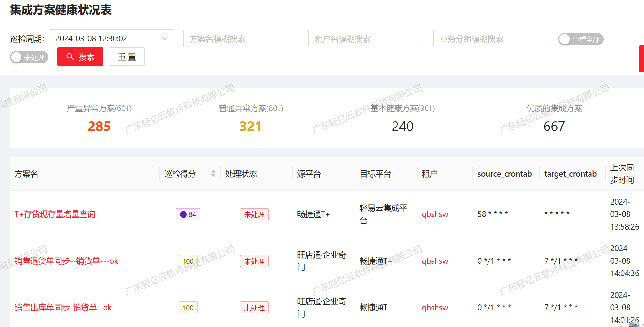Click the target_crontab column header
The height and width of the screenshot is (327, 644).
coord(570,174)
